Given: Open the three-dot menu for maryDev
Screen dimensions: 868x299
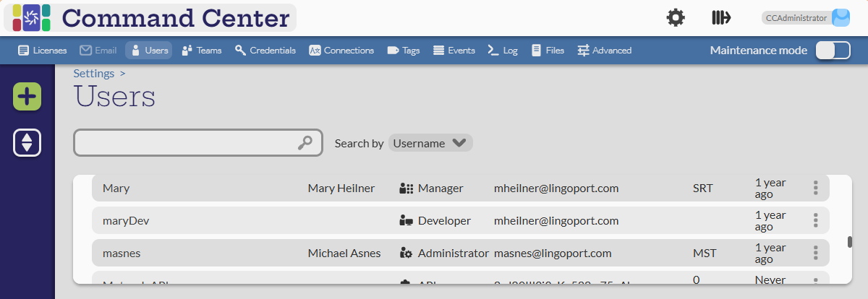Looking at the screenshot, I should pos(815,220).
